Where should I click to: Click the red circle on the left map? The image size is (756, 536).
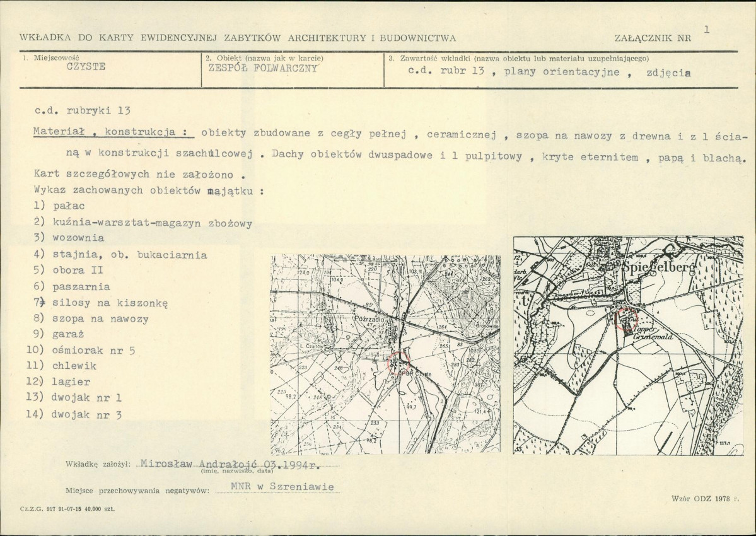coord(398,362)
